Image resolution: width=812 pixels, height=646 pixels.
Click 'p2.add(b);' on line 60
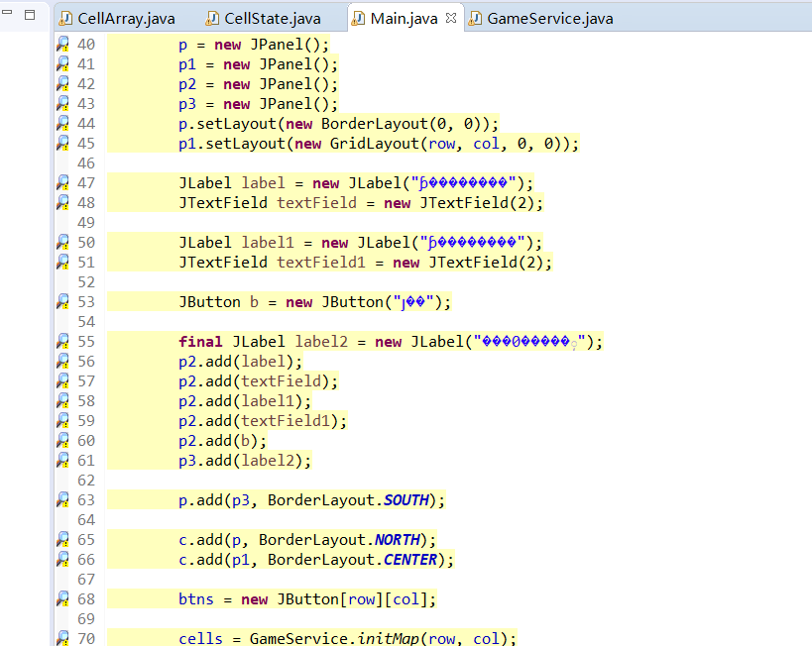[223, 441]
